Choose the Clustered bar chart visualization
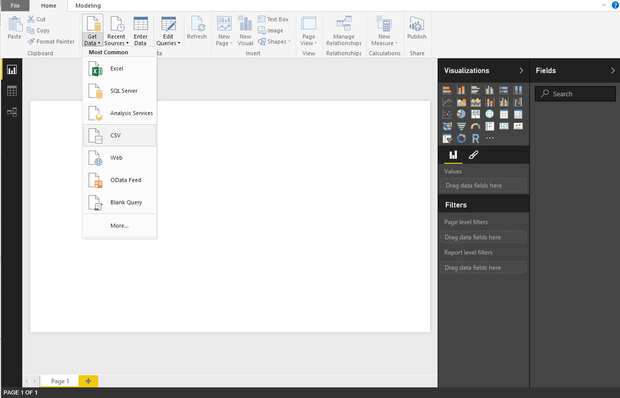The height and width of the screenshot is (398, 620). click(x=475, y=90)
